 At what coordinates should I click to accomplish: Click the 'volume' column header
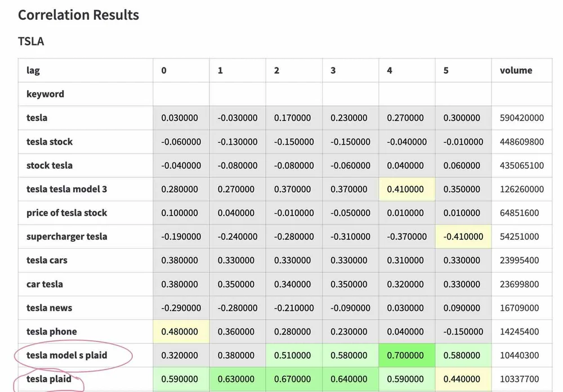point(522,70)
